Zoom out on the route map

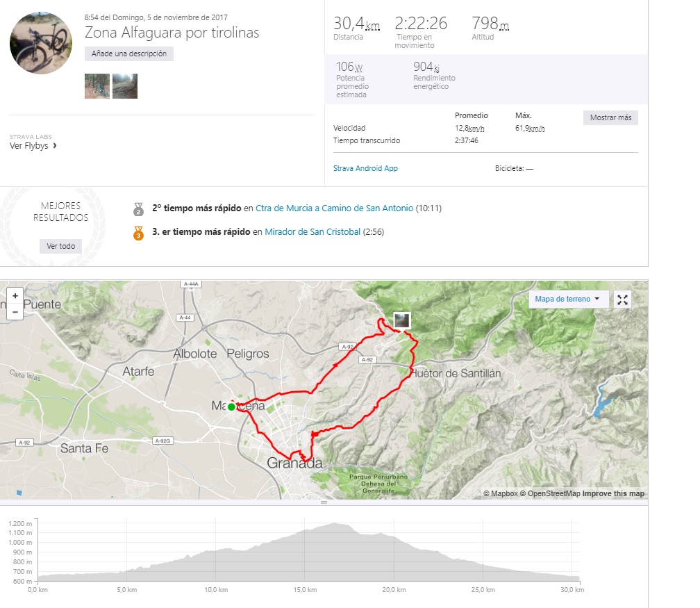15,312
